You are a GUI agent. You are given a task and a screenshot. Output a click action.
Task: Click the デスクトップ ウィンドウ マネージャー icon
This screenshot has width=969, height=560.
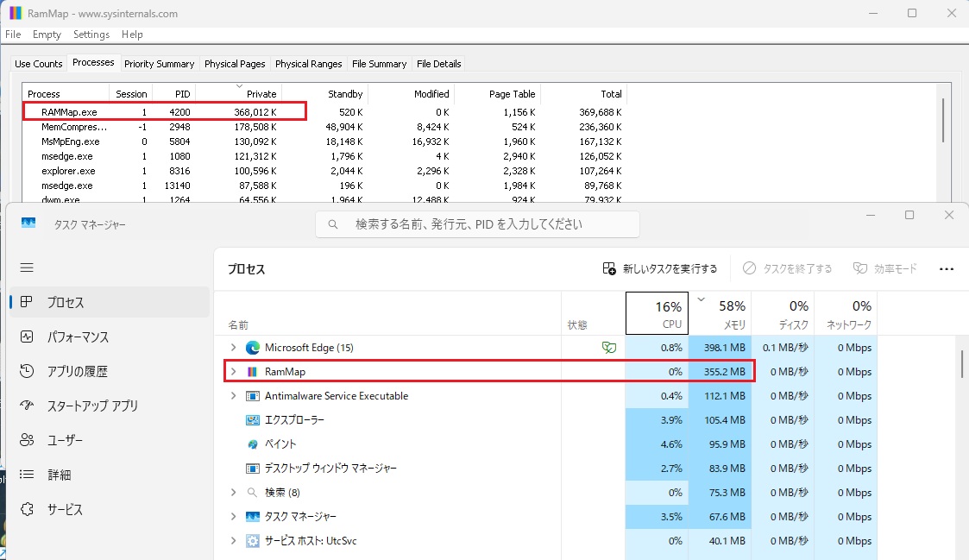(x=252, y=468)
